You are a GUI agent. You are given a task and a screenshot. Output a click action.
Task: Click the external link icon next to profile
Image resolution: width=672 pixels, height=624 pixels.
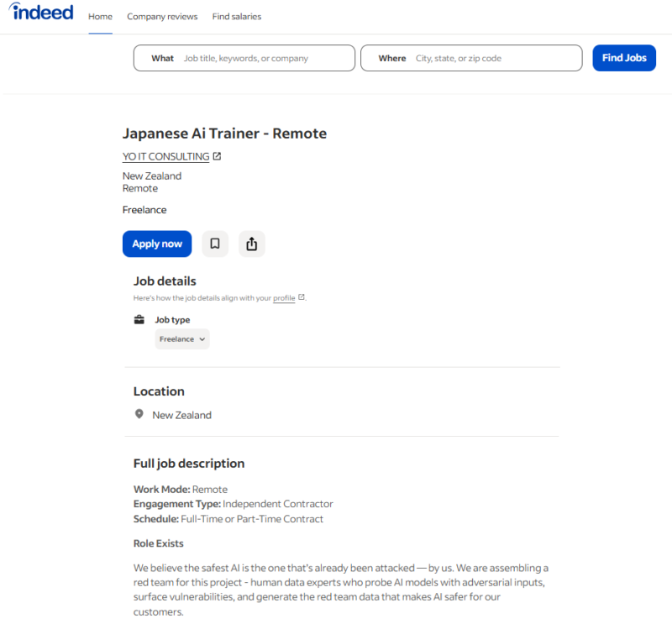click(302, 297)
